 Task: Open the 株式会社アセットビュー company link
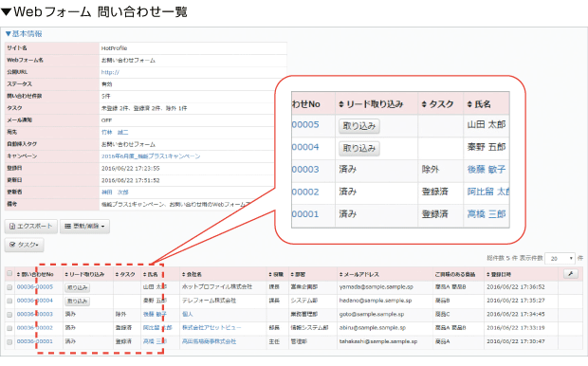click(x=211, y=328)
